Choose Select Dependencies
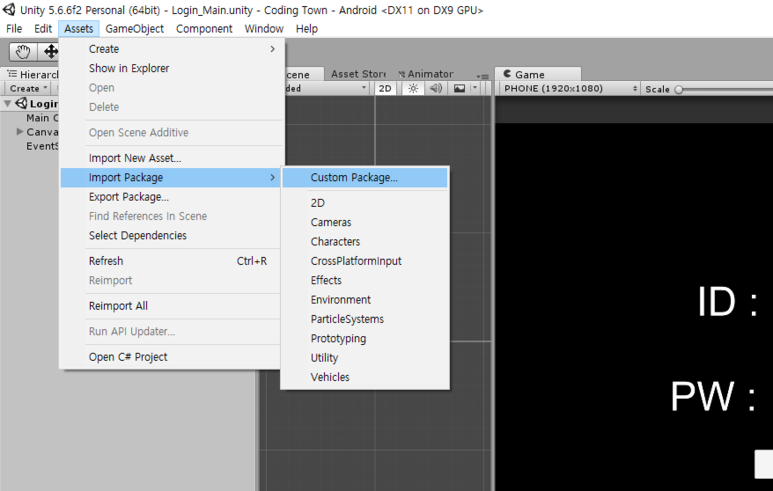This screenshot has height=491, width=773. 171,235
